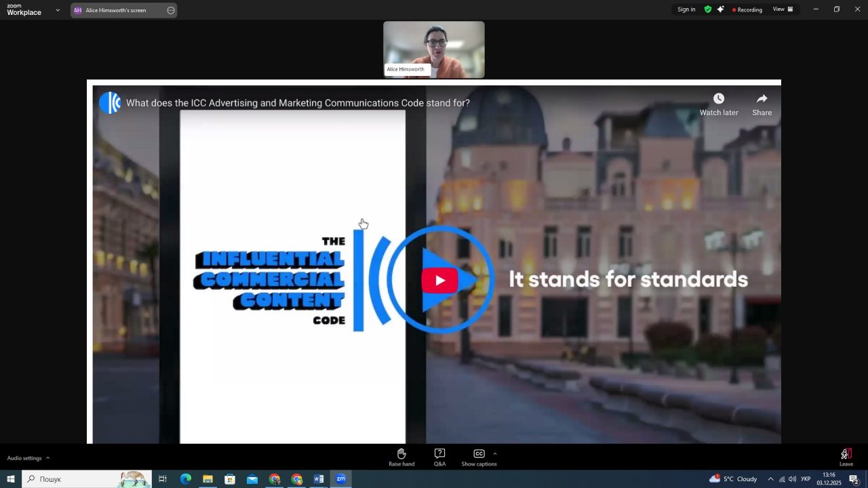This screenshot has height=488, width=868.
Task: Open the View layout menu
Action: point(783,9)
